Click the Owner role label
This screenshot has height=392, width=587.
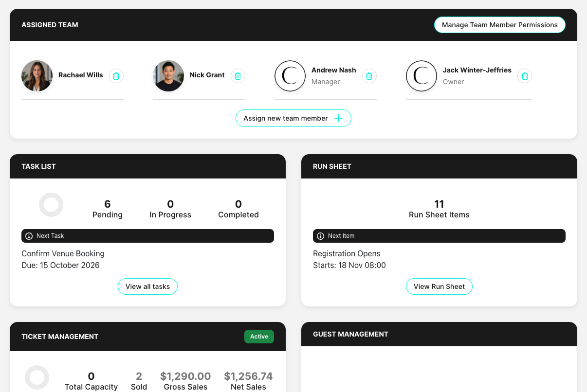click(x=454, y=82)
